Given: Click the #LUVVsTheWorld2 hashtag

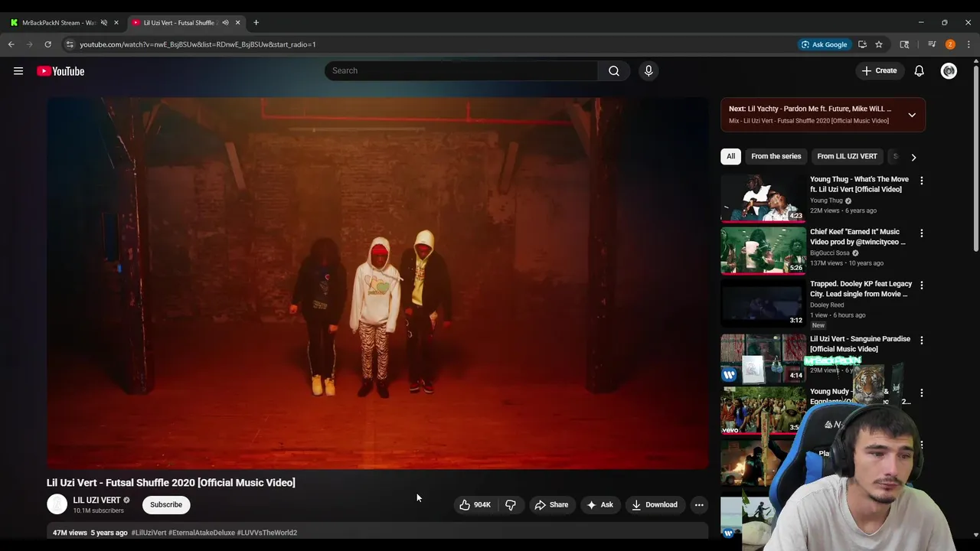Looking at the screenshot, I should (x=267, y=533).
